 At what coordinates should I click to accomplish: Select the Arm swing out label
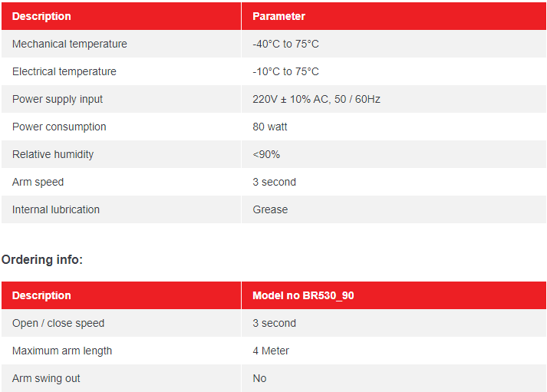click(46, 378)
